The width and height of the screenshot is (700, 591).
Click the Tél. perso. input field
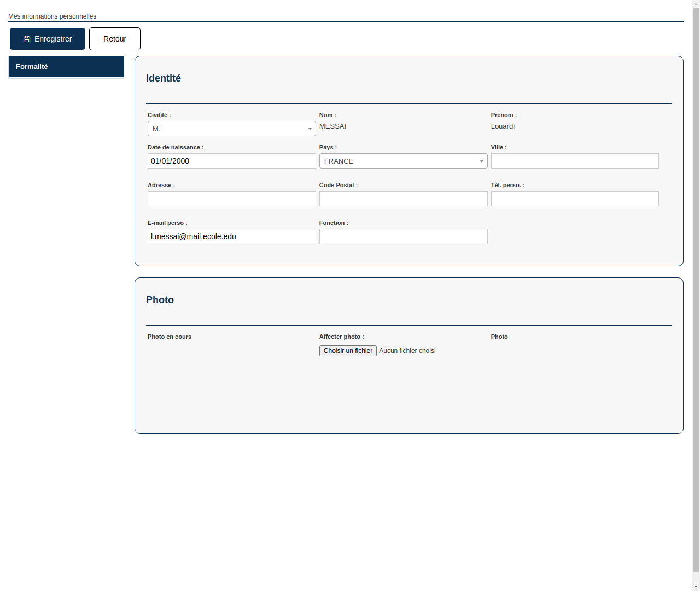coord(575,198)
